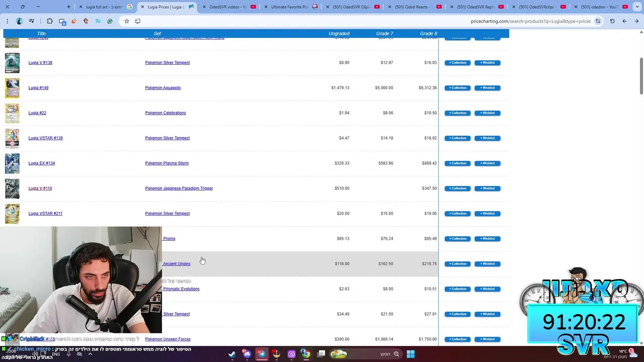This screenshot has width=644, height=362.
Task: Click the Lugia EX #134 card thumbnail
Action: tap(12, 163)
